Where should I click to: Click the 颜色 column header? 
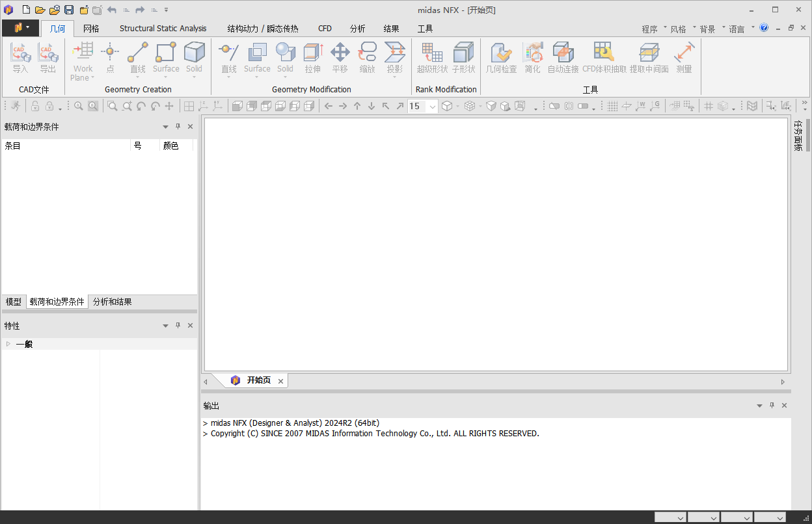point(176,146)
